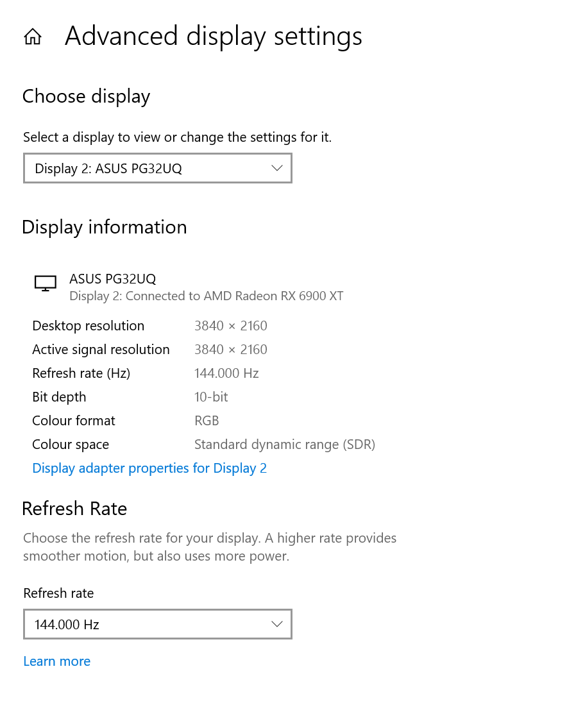Click the Colour space SDR value
The width and height of the screenshot is (576, 728).
point(285,444)
